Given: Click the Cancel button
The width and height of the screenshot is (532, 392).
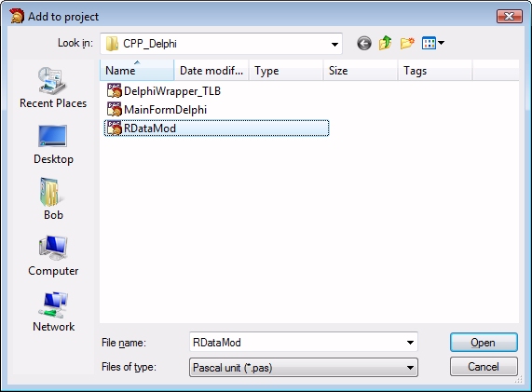Looking at the screenshot, I should 484,367.
